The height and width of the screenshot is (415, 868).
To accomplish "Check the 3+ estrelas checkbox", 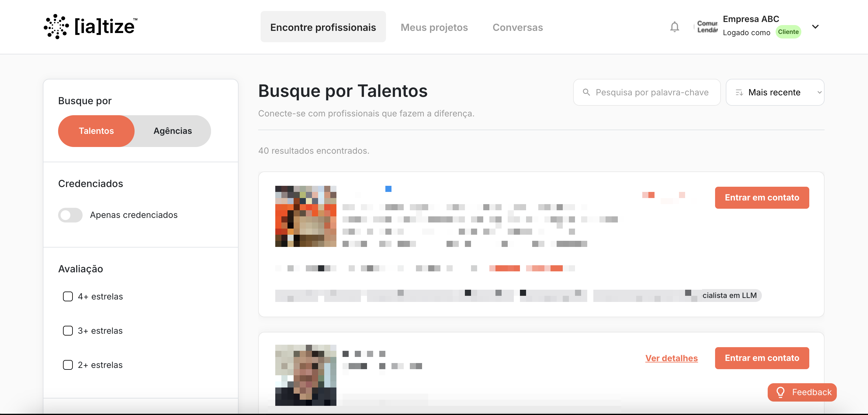I will coord(68,331).
